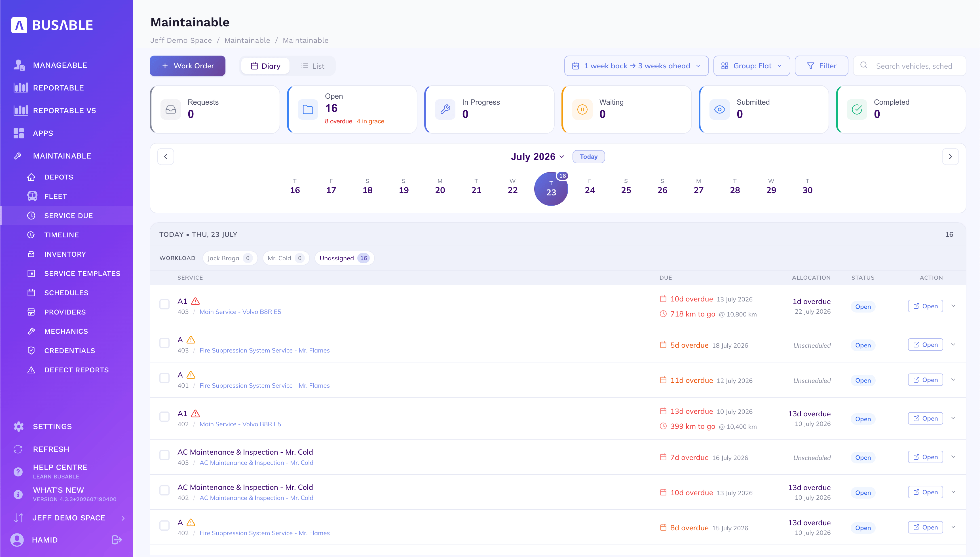Tick checkbox for 403 AC Maintenance row
Screen dimensions: 980x557
point(164,456)
